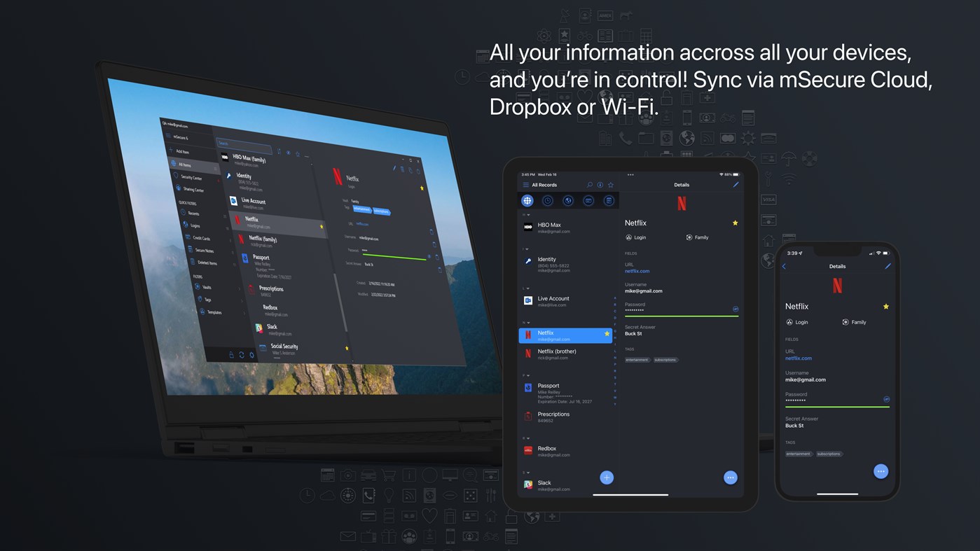Select the subscriptions tag on the phone
Viewport: 980px width, 551px height.
[829, 454]
